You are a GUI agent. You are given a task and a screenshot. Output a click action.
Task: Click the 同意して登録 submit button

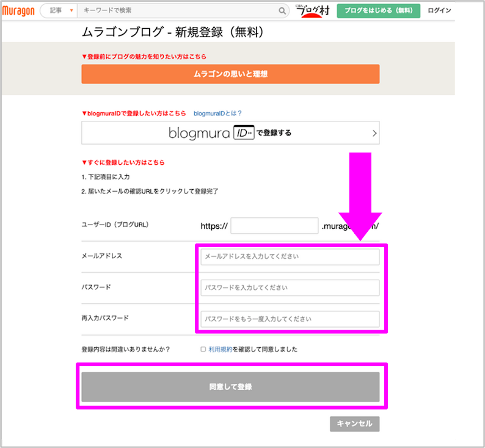tap(230, 387)
